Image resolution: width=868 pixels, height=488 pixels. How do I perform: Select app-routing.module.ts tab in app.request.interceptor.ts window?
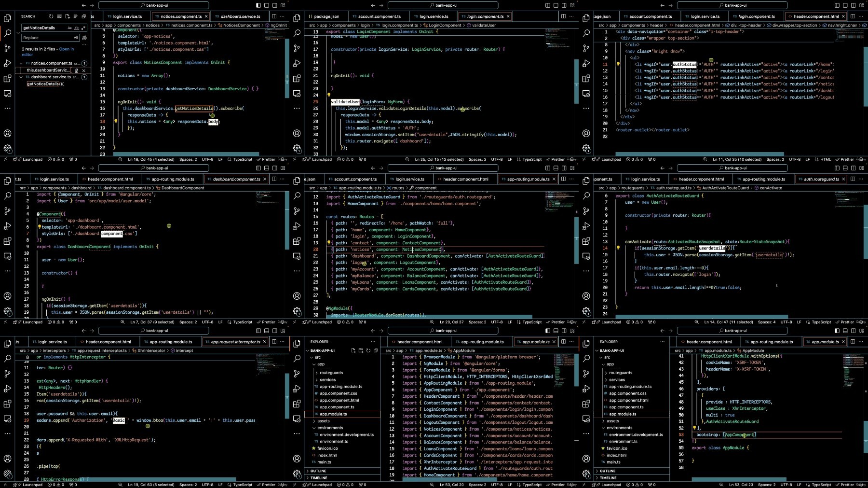click(169, 342)
